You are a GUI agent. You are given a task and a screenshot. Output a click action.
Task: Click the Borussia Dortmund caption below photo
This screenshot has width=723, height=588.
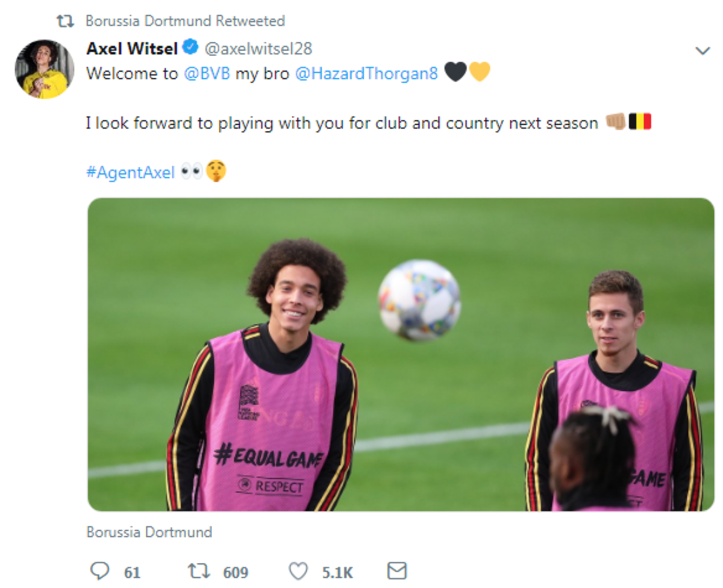tap(149, 532)
